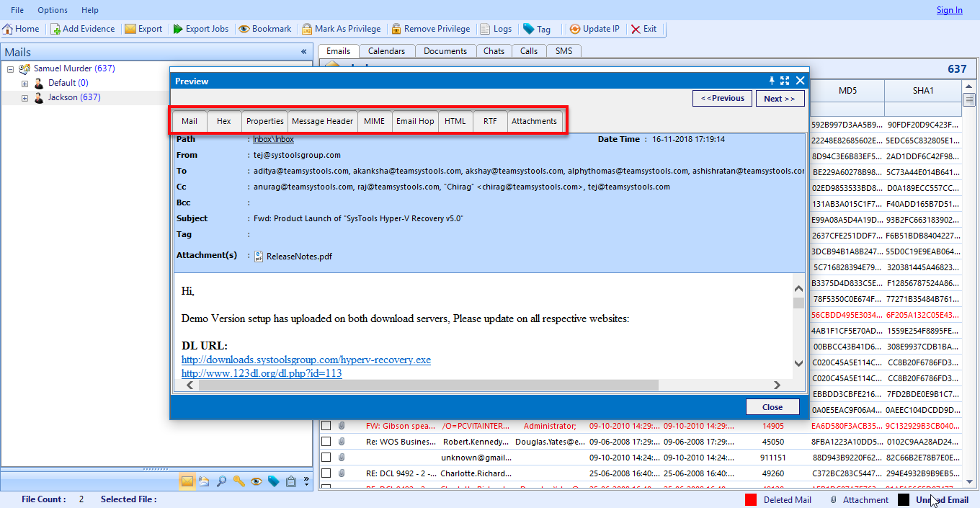Viewport: 980px width, 508px height.
Task: Click the Export toolbar button
Action: [x=143, y=29]
